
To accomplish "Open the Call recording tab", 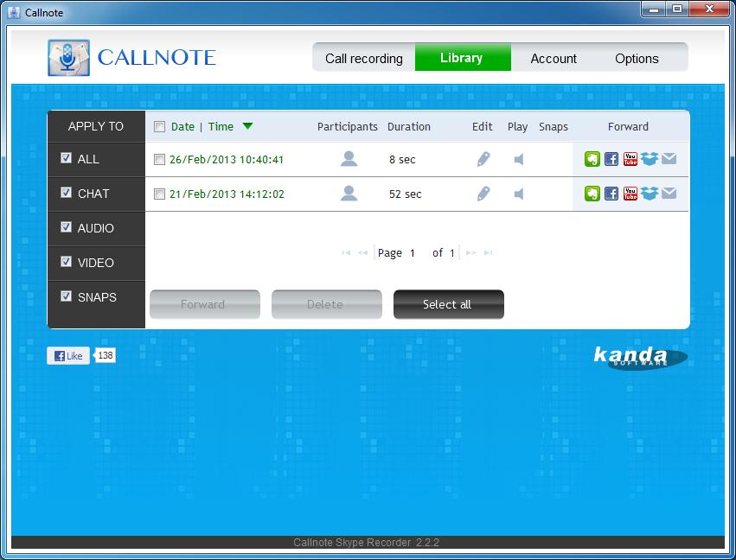I will click(x=364, y=58).
